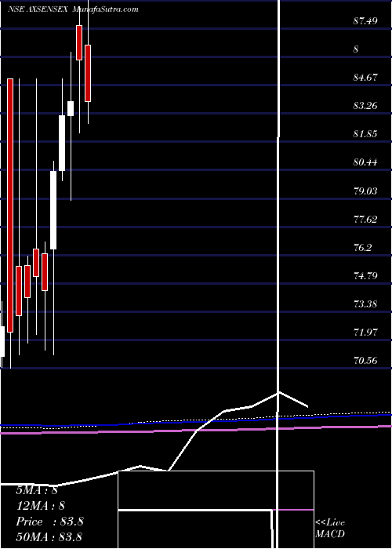This screenshot has height=549, width=392.
Task: Click the price label 70.56
Action: click(x=365, y=360)
